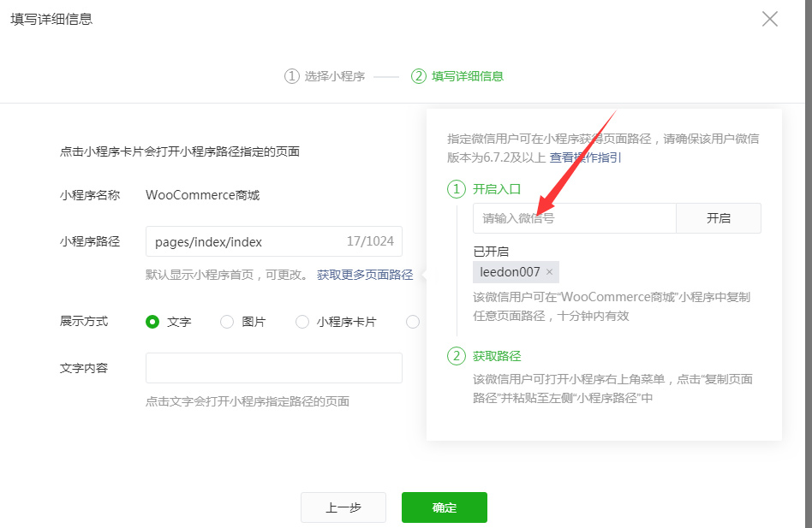
Task: Go back with the 上一步 button
Action: coord(343,507)
